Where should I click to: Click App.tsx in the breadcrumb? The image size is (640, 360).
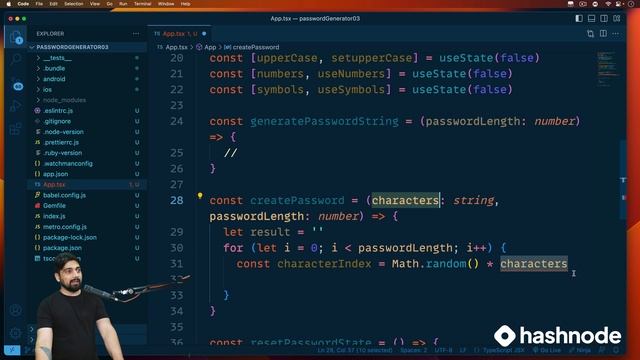[176, 47]
